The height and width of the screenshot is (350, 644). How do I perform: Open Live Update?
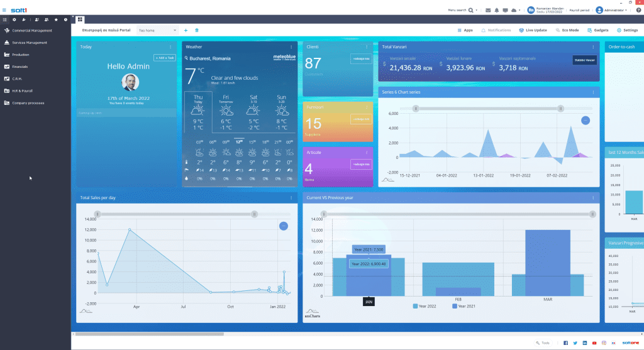tap(533, 30)
